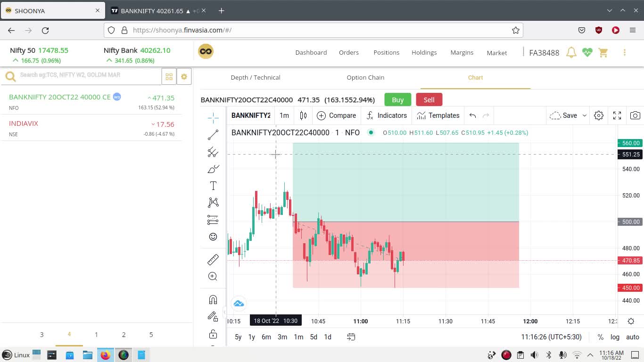Image resolution: width=644 pixels, height=362 pixels.
Task: Open the Dashboard page
Action: 311,52
